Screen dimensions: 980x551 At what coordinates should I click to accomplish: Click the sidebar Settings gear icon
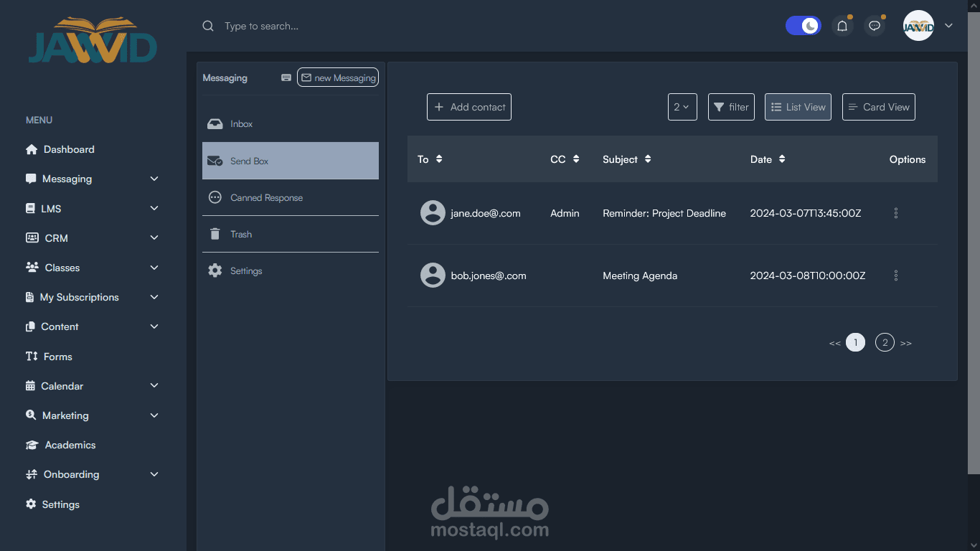coord(31,504)
